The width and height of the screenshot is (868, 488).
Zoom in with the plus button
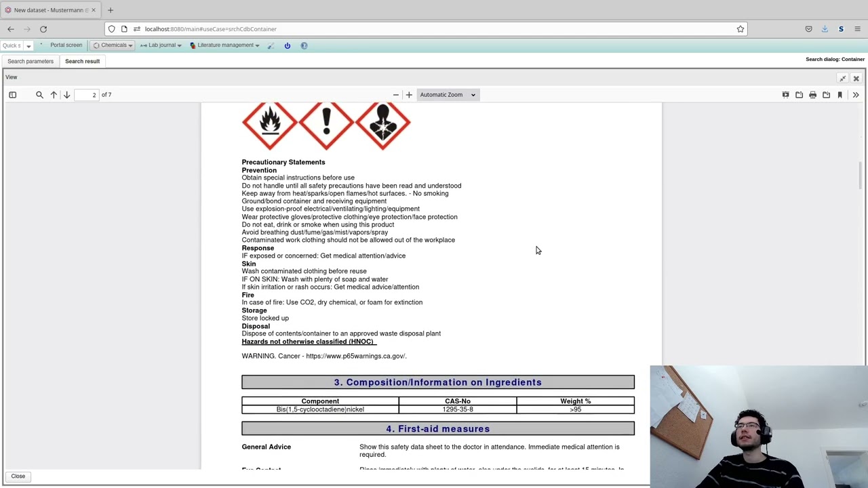[409, 95]
